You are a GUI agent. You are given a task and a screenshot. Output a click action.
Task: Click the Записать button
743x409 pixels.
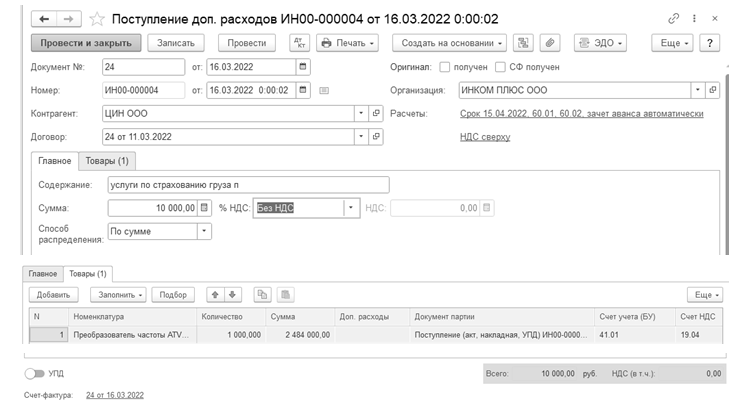pyautogui.click(x=176, y=43)
